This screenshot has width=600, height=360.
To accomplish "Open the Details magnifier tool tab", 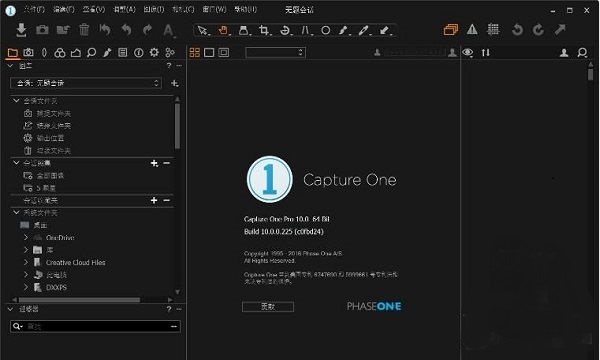I will tap(91, 52).
